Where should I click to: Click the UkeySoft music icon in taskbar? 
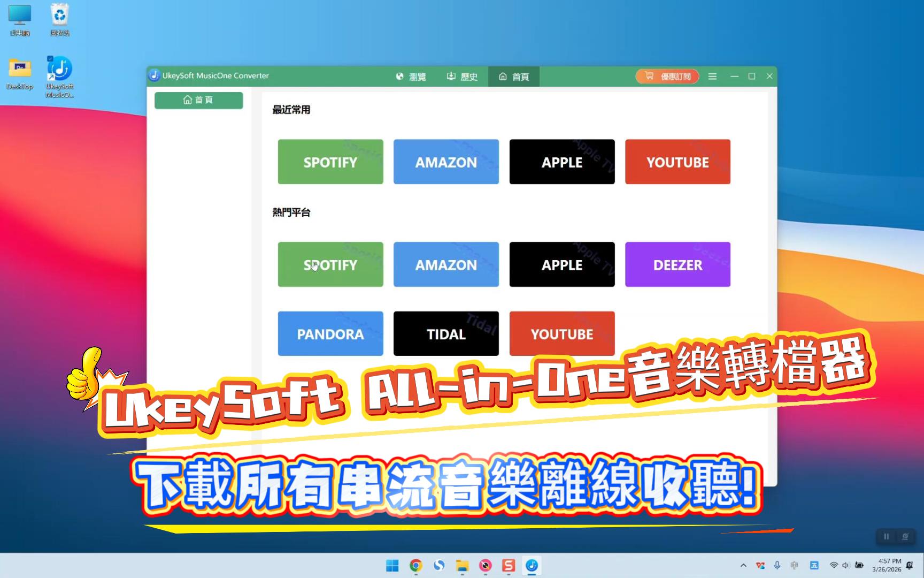(x=532, y=566)
